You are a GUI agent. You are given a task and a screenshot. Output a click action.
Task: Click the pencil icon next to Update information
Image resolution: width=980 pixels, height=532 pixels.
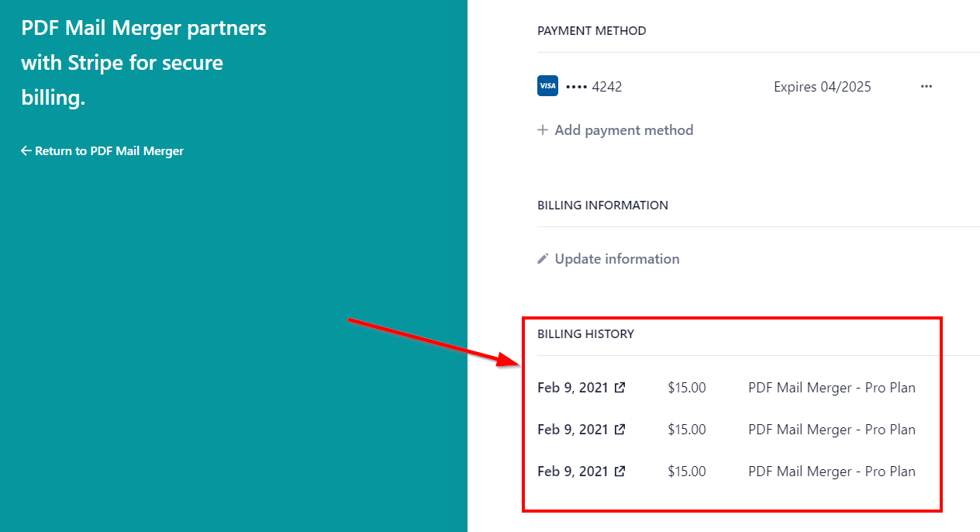click(x=543, y=259)
